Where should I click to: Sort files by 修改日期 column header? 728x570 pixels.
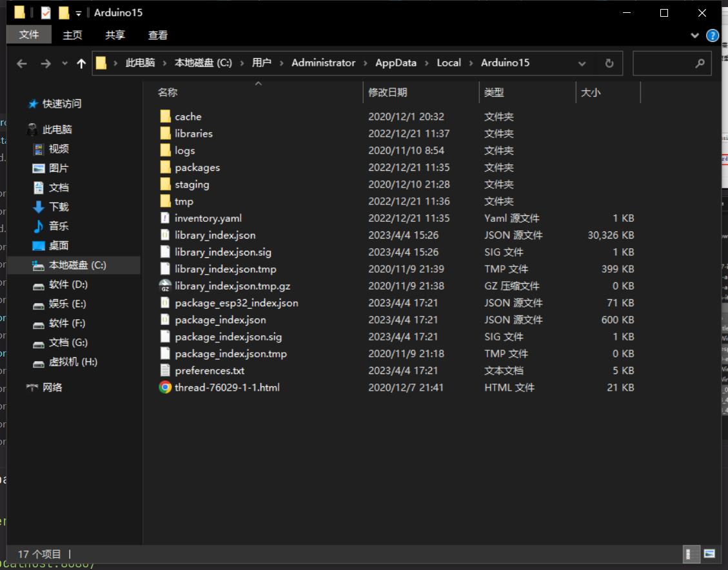pyautogui.click(x=388, y=92)
